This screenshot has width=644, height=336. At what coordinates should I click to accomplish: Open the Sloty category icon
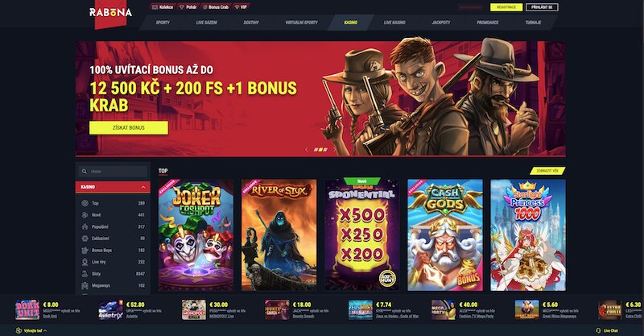click(85, 273)
